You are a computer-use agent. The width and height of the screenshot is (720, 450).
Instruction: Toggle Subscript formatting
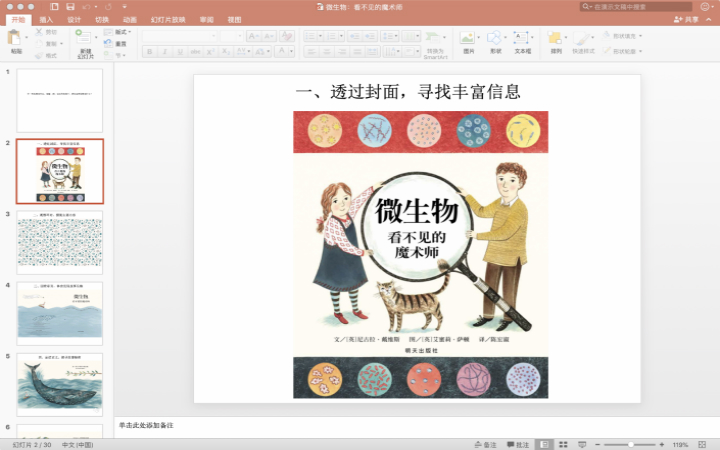pyautogui.click(x=226, y=51)
